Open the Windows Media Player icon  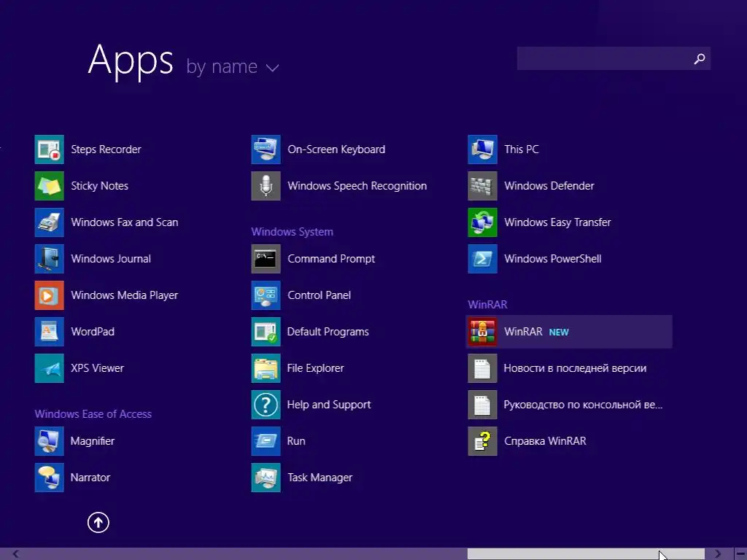click(x=49, y=295)
